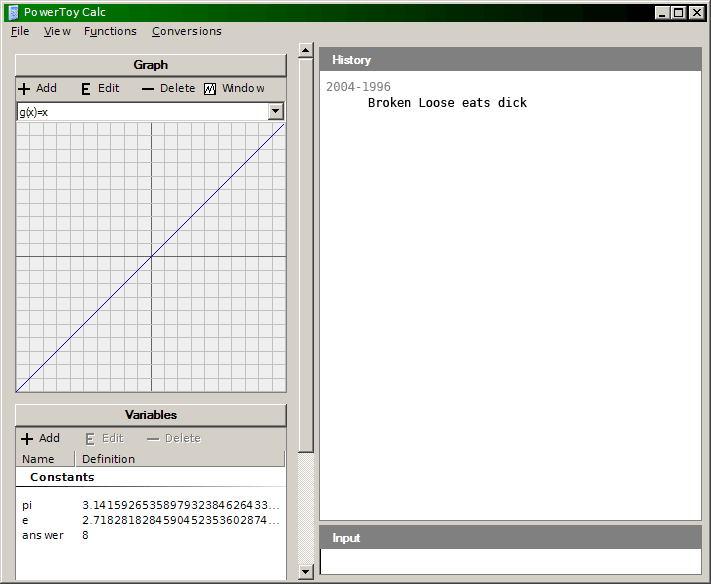This screenshot has height=584, width=711.
Task: Click the plus icon beside Graph Add
Action: pyautogui.click(x=24, y=89)
